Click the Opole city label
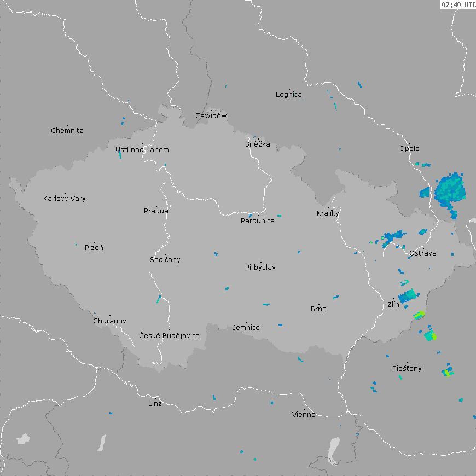This screenshot has width=476, height=476. pos(409,149)
